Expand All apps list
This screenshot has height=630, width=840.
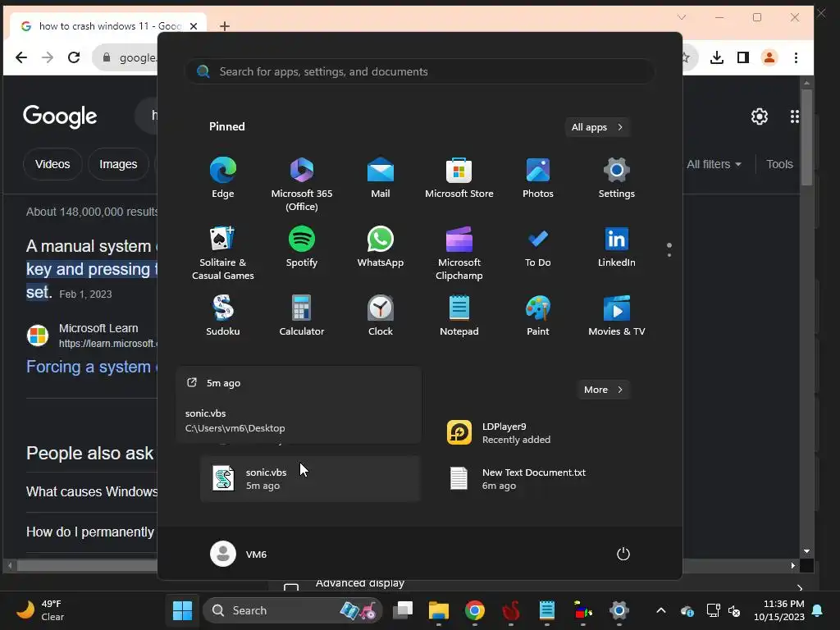tap(597, 127)
